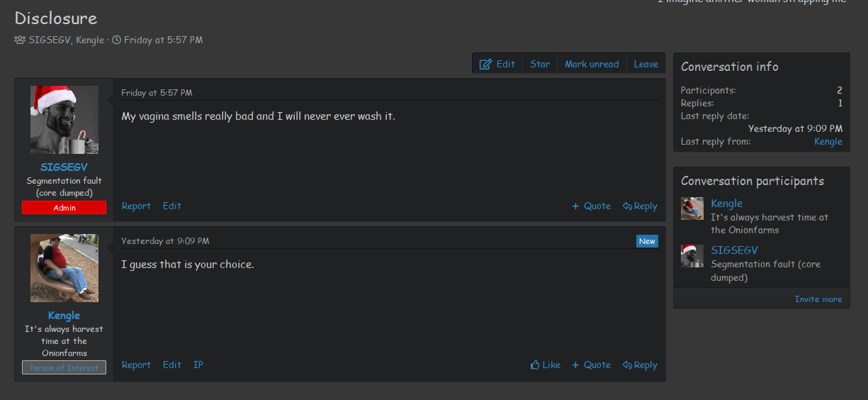
Task: Quote SIGSEGV's first message
Action: tap(591, 206)
